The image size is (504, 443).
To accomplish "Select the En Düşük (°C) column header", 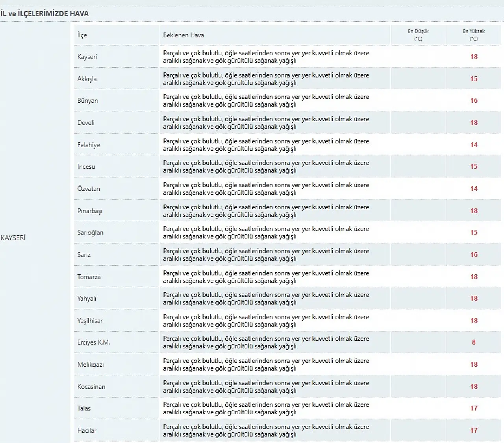I will tap(418, 35).
